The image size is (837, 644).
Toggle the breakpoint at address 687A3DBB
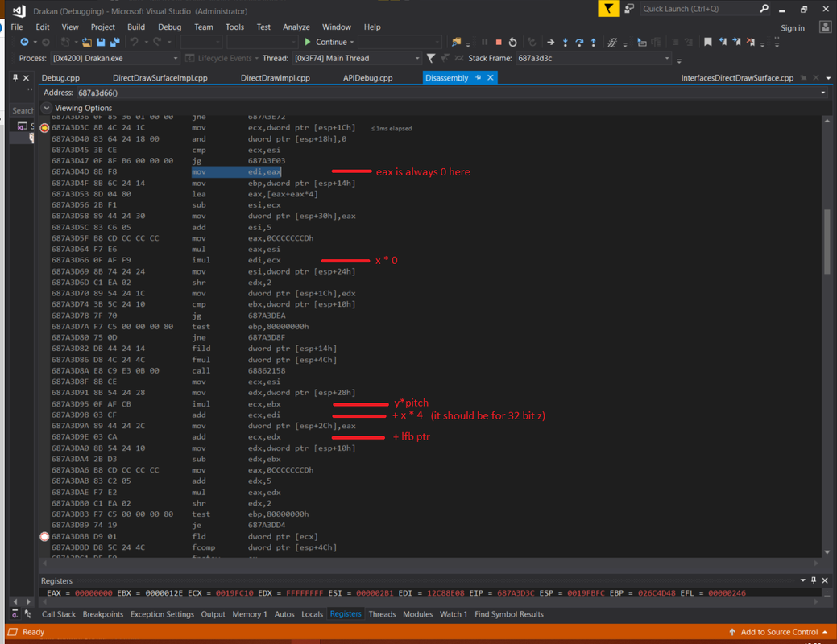click(44, 536)
